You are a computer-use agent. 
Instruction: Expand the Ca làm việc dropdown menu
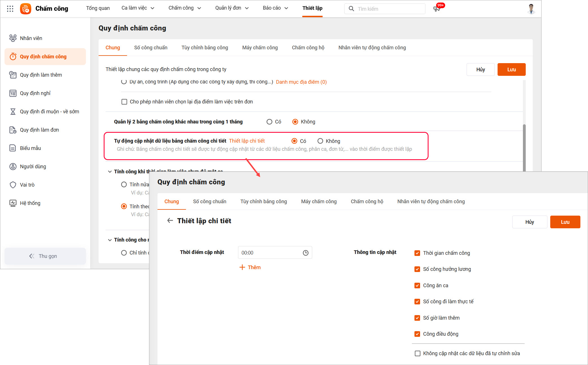138,8
